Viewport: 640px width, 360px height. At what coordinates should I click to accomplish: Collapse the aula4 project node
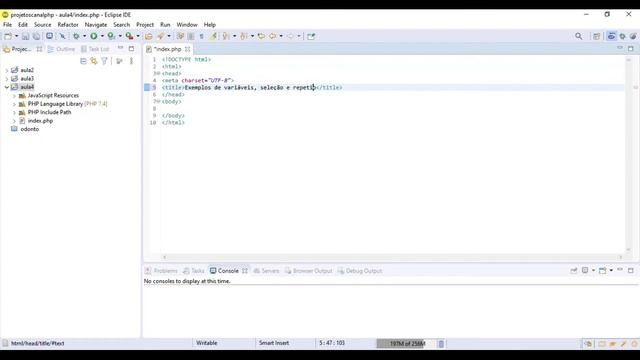(7, 87)
